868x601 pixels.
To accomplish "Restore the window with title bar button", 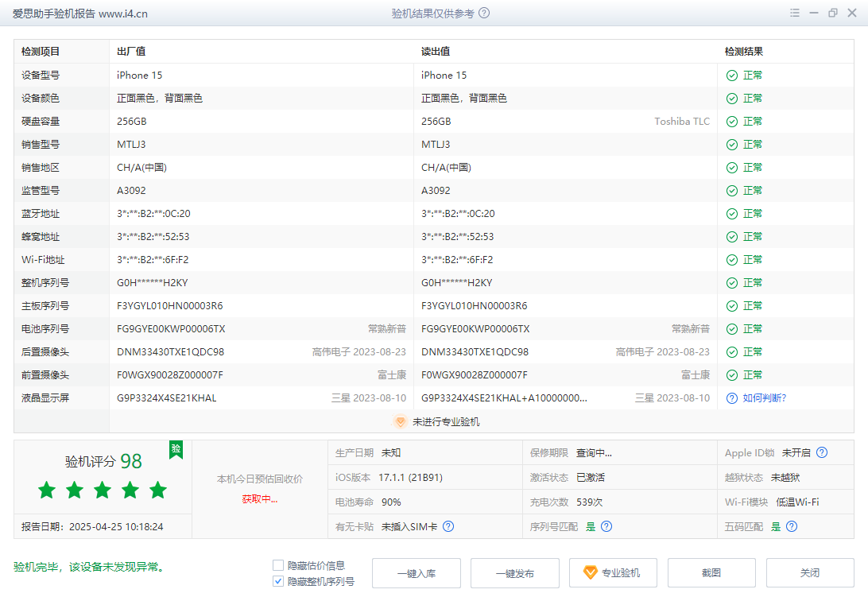I will click(832, 13).
